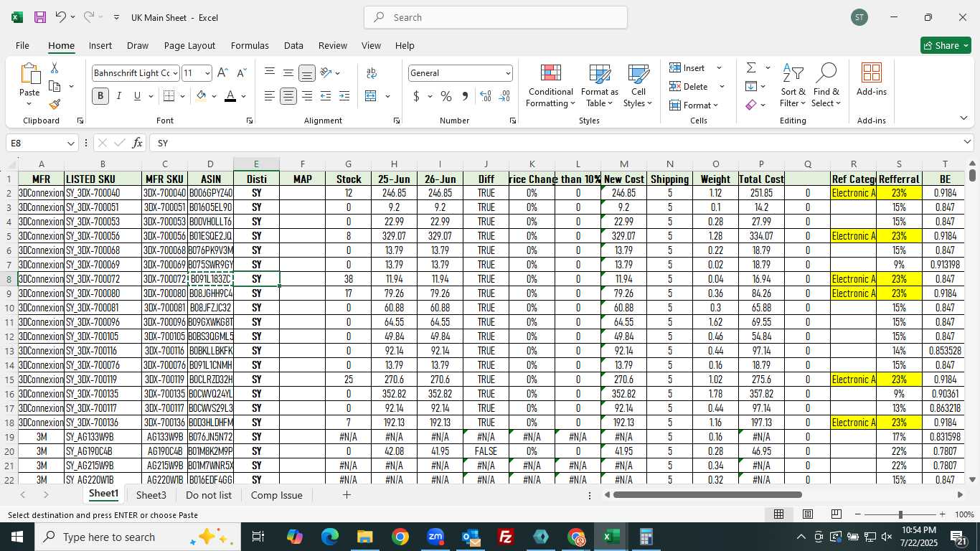The width and height of the screenshot is (980, 551).
Task: Increase font size with larger A icon
Action: point(222,73)
